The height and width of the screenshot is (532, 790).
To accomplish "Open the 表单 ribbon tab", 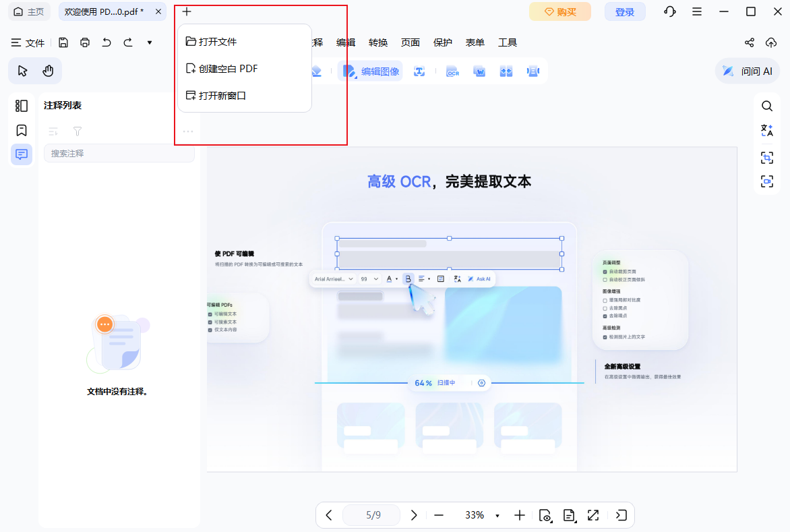I will (x=475, y=43).
